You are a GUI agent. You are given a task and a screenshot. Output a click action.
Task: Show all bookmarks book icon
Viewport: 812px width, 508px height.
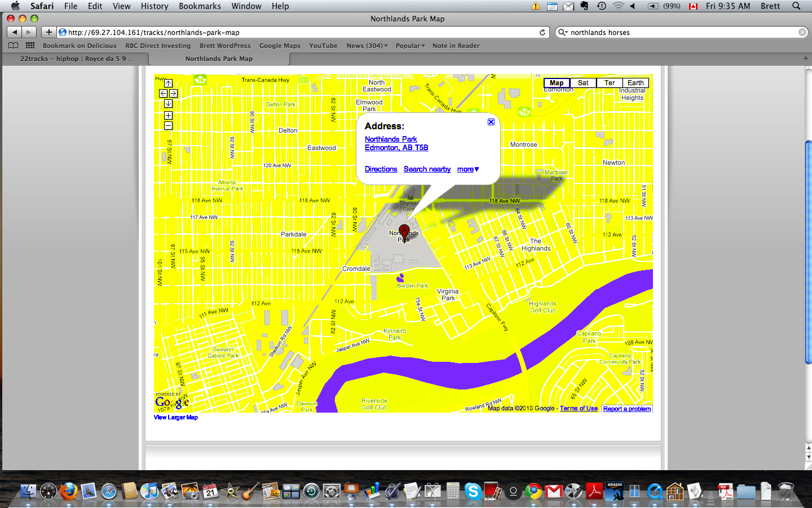click(x=14, y=46)
